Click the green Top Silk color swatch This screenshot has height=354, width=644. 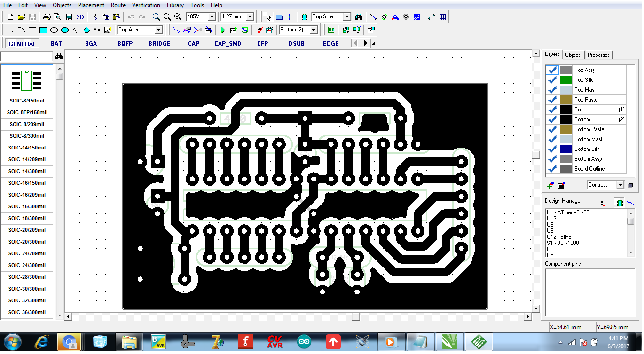[565, 79]
